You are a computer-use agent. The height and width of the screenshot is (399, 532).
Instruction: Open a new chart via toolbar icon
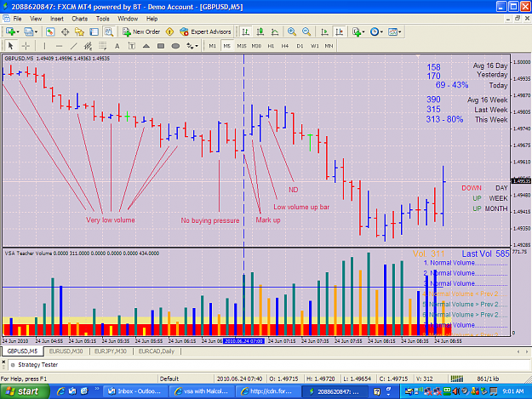(10, 31)
